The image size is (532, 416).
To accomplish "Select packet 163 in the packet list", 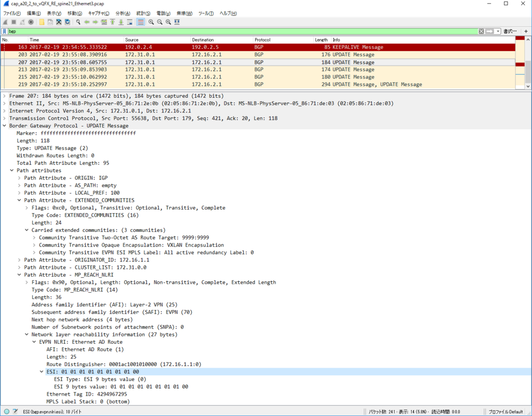I will [x=156, y=47].
